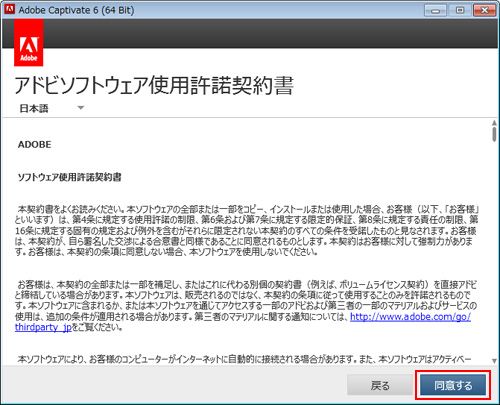
Task: Click the red Adobe logo
Action: coord(29,43)
